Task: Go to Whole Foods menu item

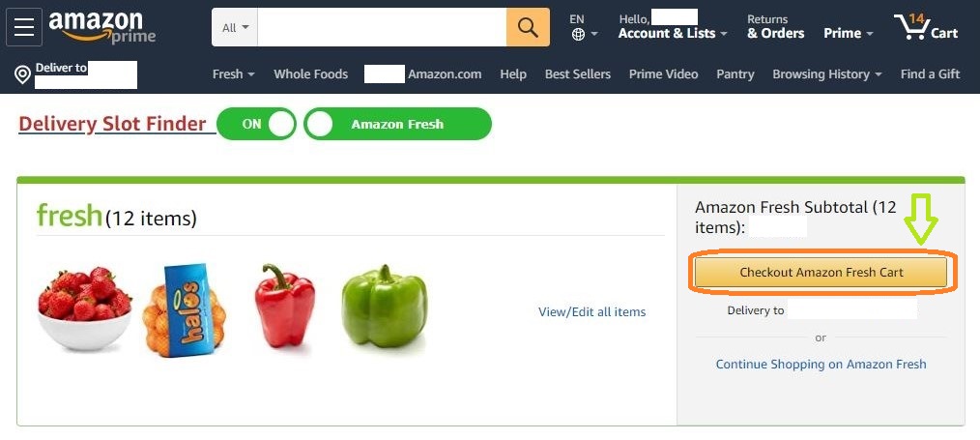Action: (x=310, y=73)
